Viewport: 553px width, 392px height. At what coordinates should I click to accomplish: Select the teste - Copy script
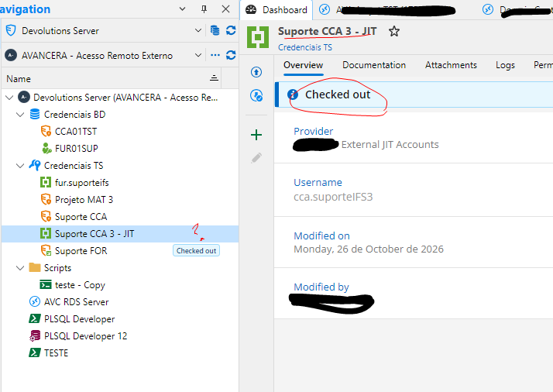click(x=80, y=285)
